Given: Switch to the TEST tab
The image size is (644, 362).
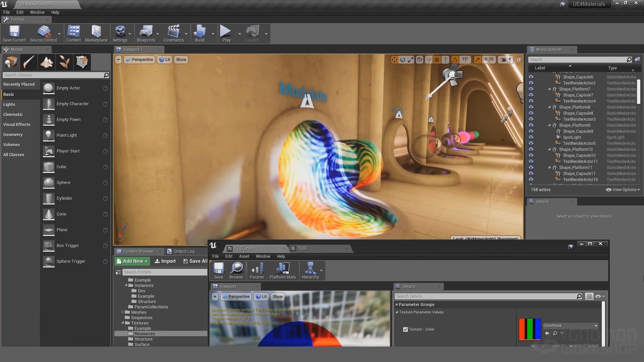Looking at the screenshot, I should point(303,248).
